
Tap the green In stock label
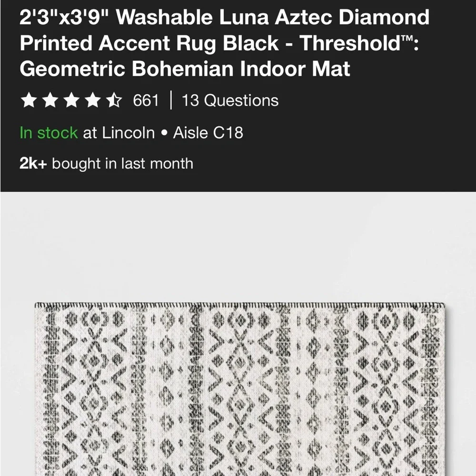pos(49,133)
